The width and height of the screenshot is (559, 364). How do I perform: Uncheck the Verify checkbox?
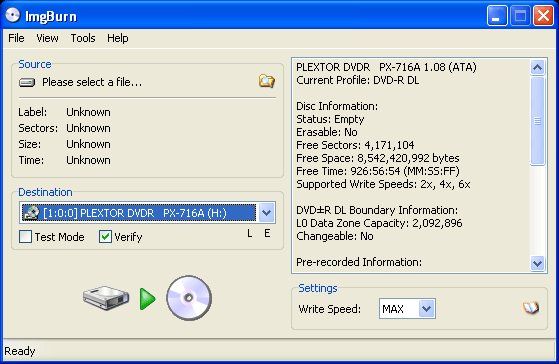pos(105,236)
